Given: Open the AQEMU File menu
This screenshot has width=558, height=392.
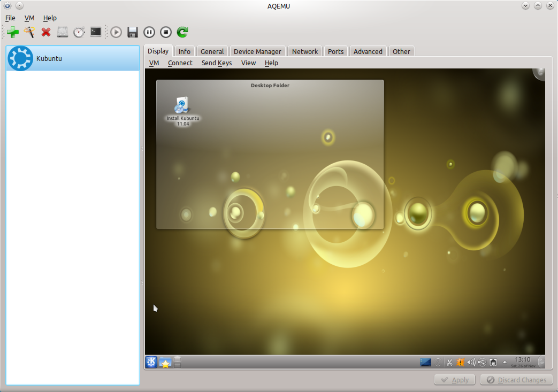Looking at the screenshot, I should [x=10, y=18].
